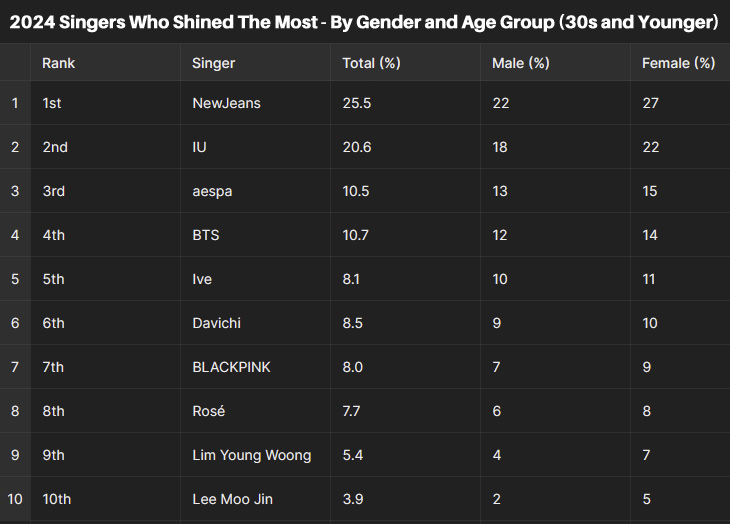Screen dimensions: 730x524
Task: Click female value 22 in IU row
Action: click(650, 147)
